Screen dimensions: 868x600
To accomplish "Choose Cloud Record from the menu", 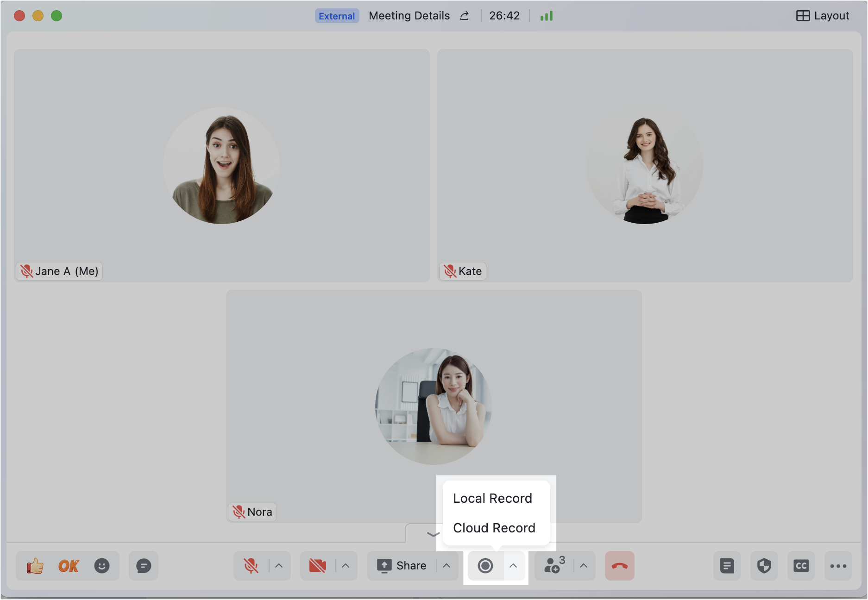I will click(494, 527).
